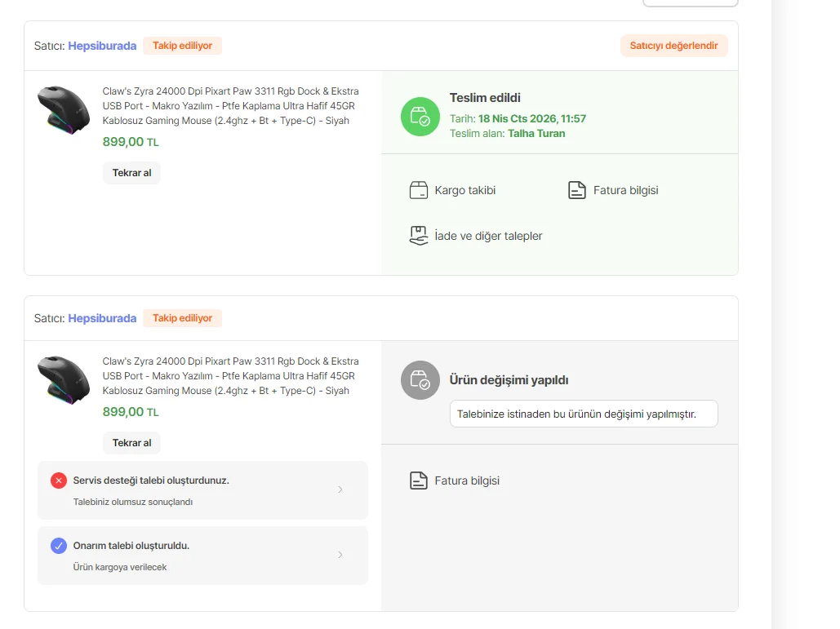
Task: Click the second Claw's Zyra mouse thumbnail
Action: [x=63, y=380]
